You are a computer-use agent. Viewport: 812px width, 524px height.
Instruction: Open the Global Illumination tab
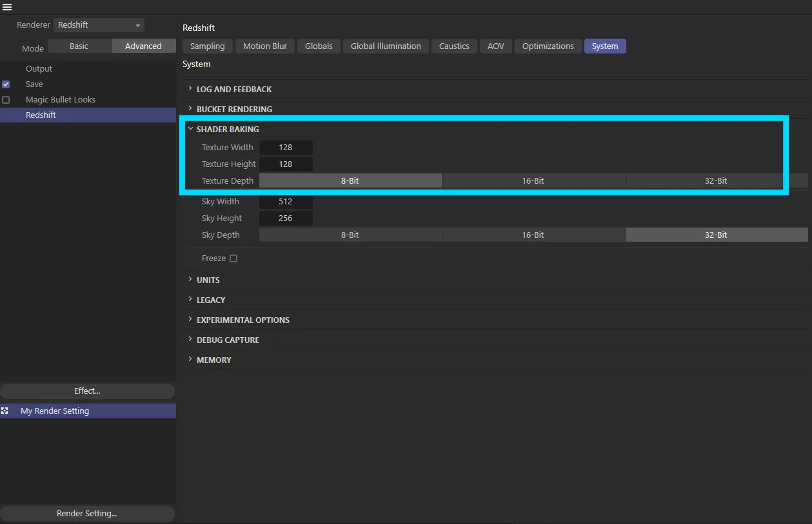(386, 46)
